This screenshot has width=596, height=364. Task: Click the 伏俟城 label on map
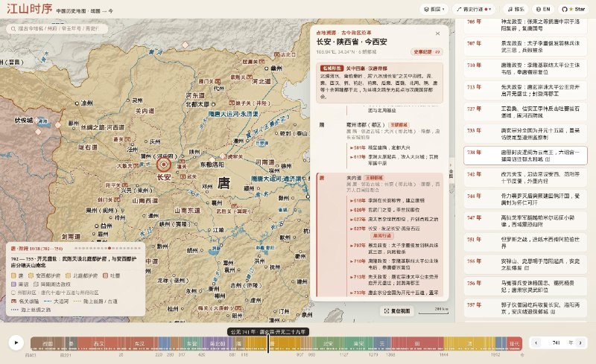(x=24, y=120)
